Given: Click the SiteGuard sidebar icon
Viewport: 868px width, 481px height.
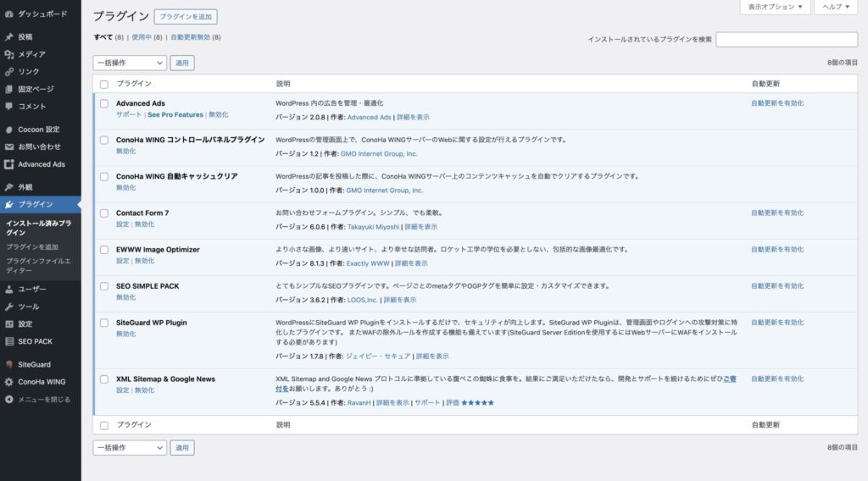Looking at the screenshot, I should point(8,364).
